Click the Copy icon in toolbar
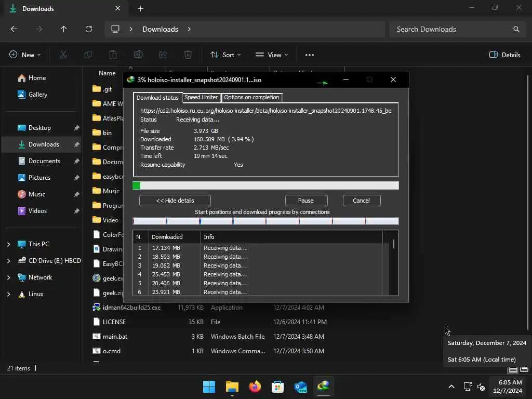Viewport: 532px width, 399px height. 88,55
